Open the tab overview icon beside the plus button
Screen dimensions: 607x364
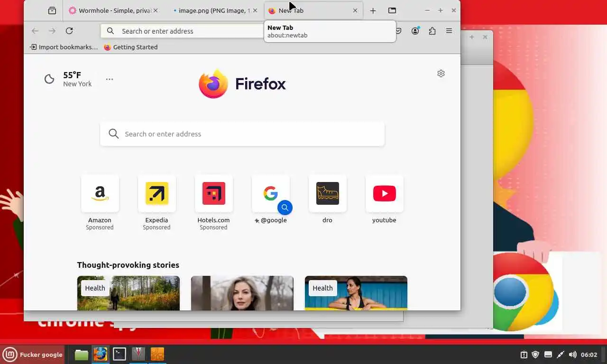coord(392,10)
